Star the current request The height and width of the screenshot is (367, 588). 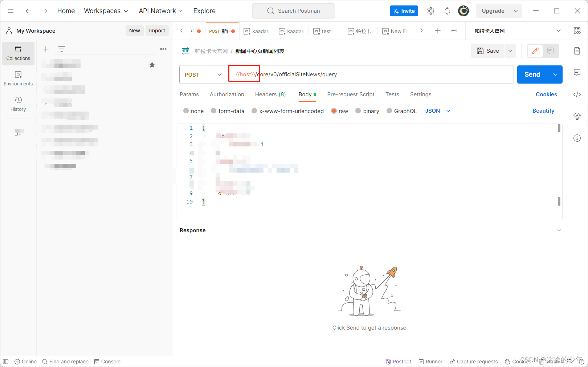click(152, 65)
